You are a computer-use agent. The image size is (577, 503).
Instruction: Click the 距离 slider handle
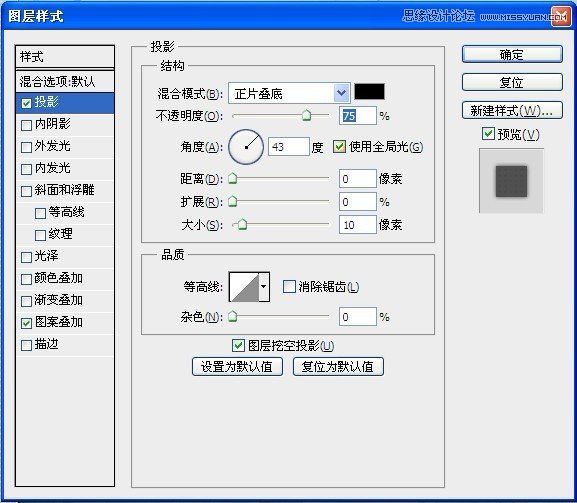(233, 178)
